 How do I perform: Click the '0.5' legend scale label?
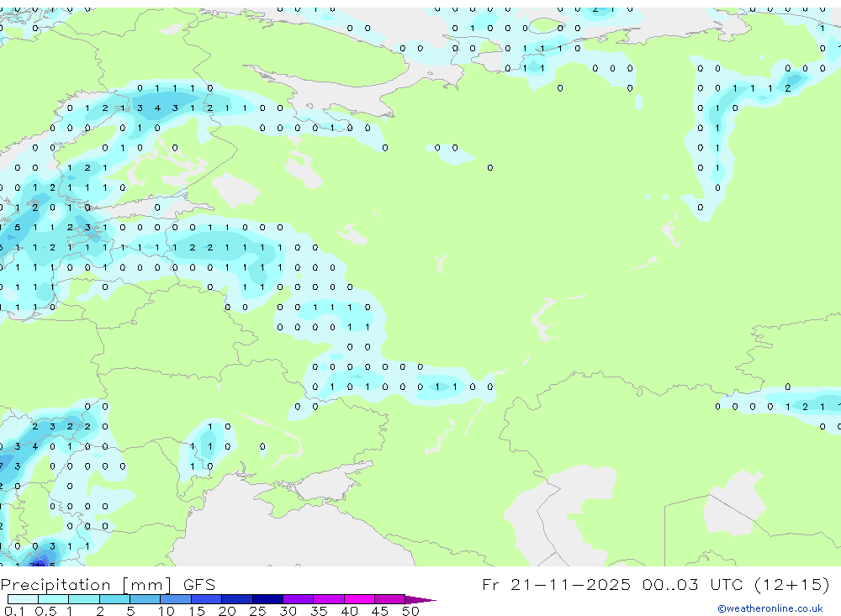point(45,611)
